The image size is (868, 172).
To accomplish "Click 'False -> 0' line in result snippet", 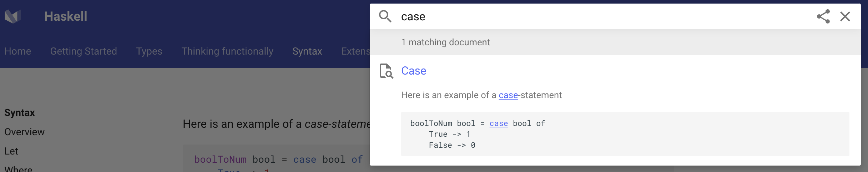I will tap(452, 145).
